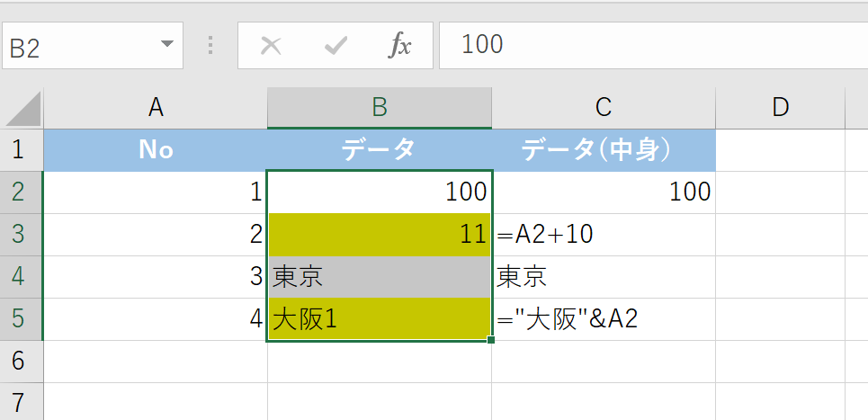Expand the Name Box dropdown arrow
This screenshot has width=868, height=420.
point(166,45)
